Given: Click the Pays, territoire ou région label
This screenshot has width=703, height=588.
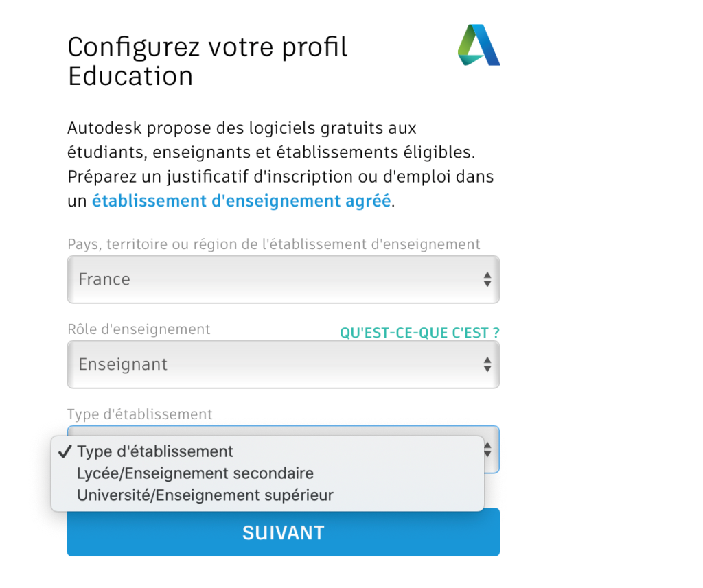Looking at the screenshot, I should click(x=273, y=244).
